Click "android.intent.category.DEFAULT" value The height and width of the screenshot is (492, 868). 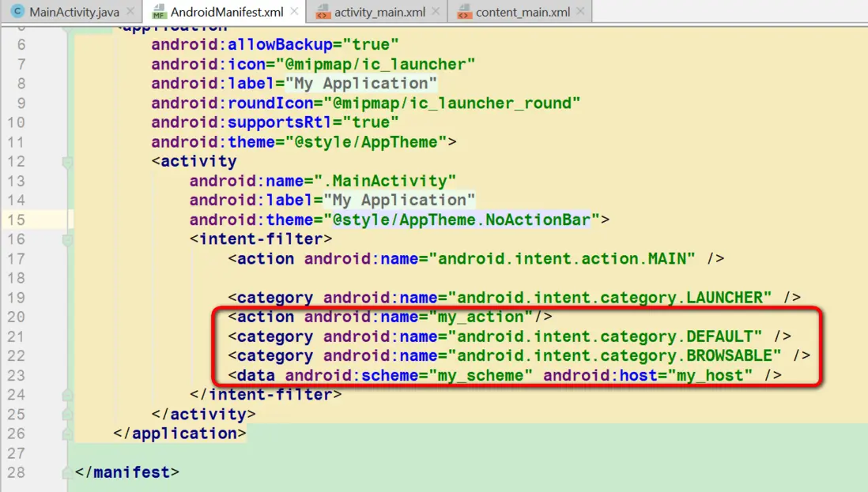click(605, 336)
